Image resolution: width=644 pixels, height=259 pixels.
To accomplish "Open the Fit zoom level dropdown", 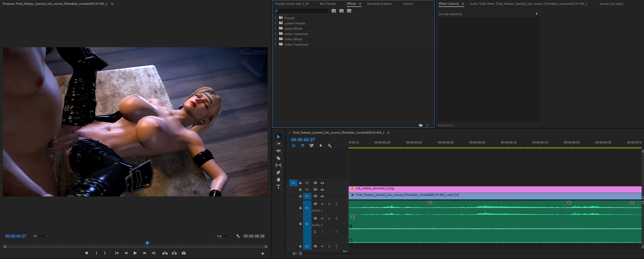I will pyautogui.click(x=40, y=236).
